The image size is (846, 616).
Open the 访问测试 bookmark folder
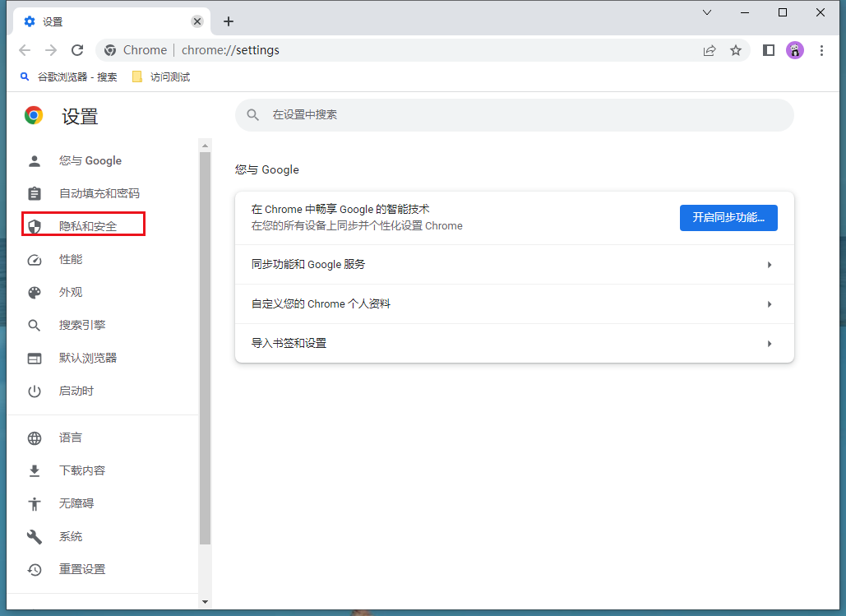[161, 76]
